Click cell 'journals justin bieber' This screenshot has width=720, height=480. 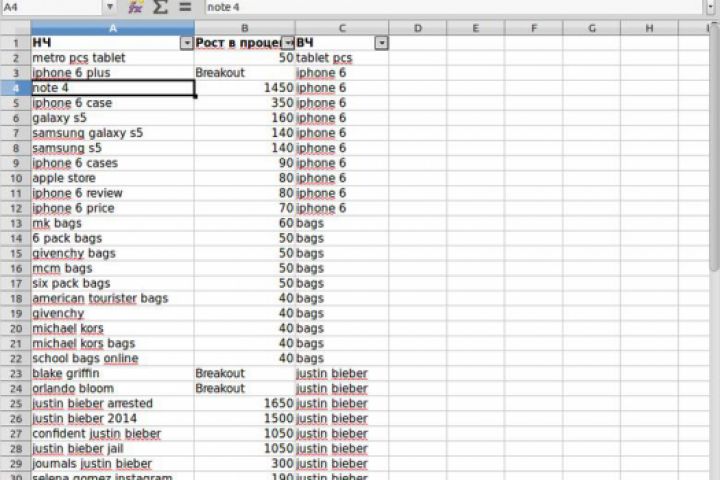[112, 464]
